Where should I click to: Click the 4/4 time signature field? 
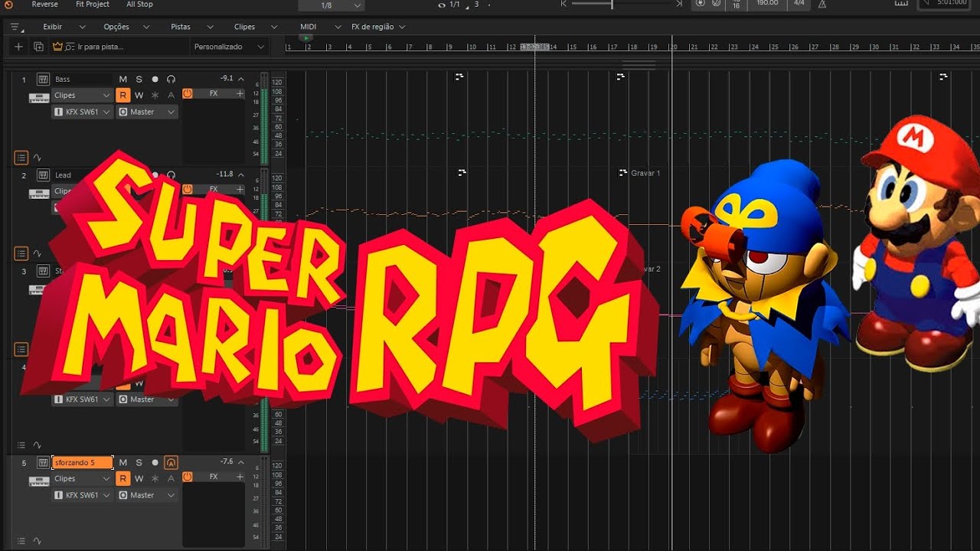click(x=799, y=4)
